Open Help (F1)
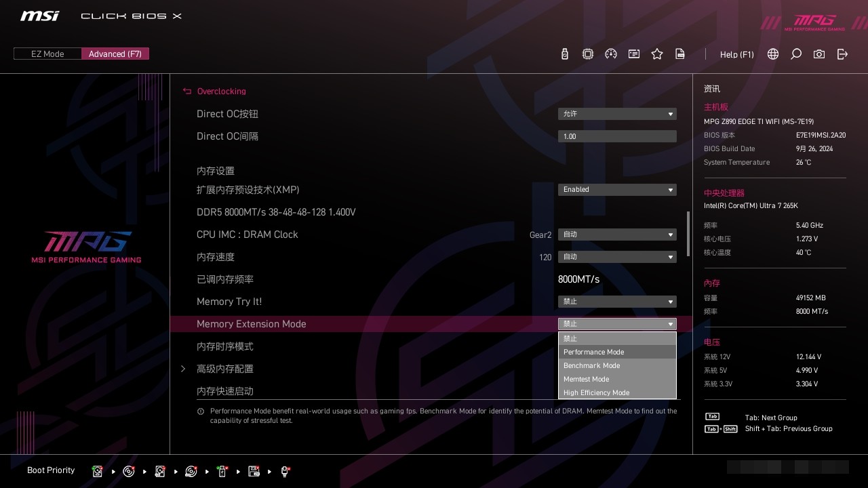Viewport: 868px width, 488px height. coord(737,54)
